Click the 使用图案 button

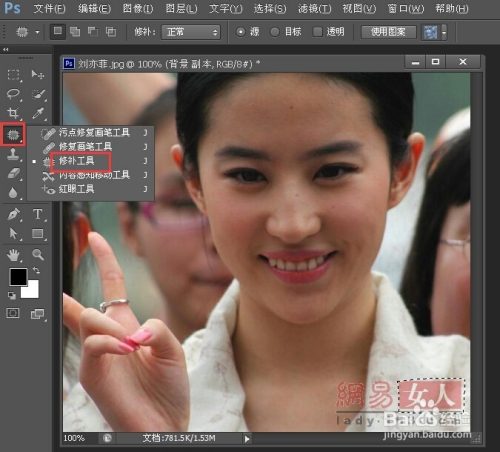tap(389, 32)
